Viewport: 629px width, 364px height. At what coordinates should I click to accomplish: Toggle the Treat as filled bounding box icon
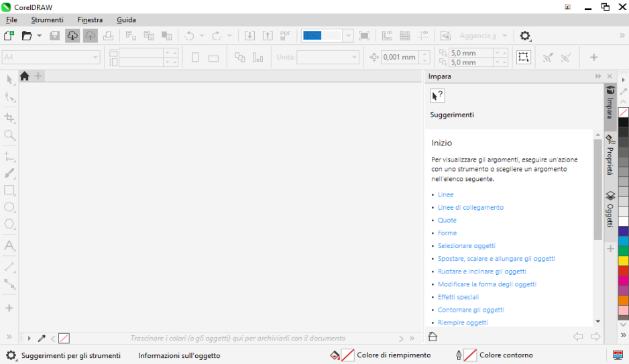tap(524, 57)
